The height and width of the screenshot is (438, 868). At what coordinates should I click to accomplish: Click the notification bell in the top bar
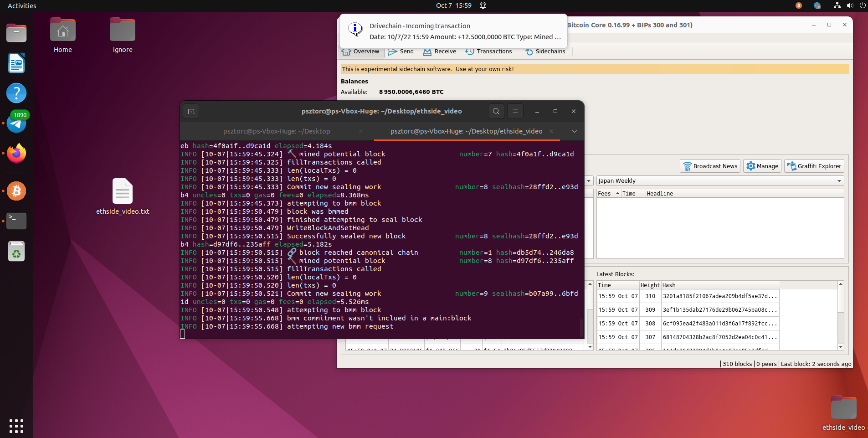pyautogui.click(x=483, y=5)
